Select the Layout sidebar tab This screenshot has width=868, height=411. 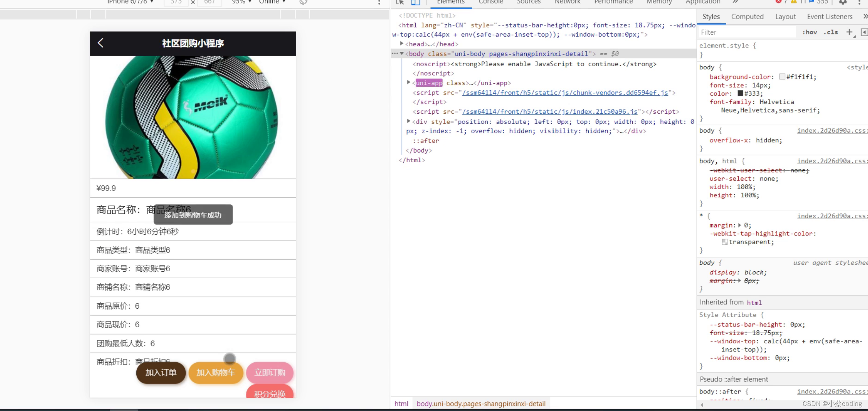point(785,17)
